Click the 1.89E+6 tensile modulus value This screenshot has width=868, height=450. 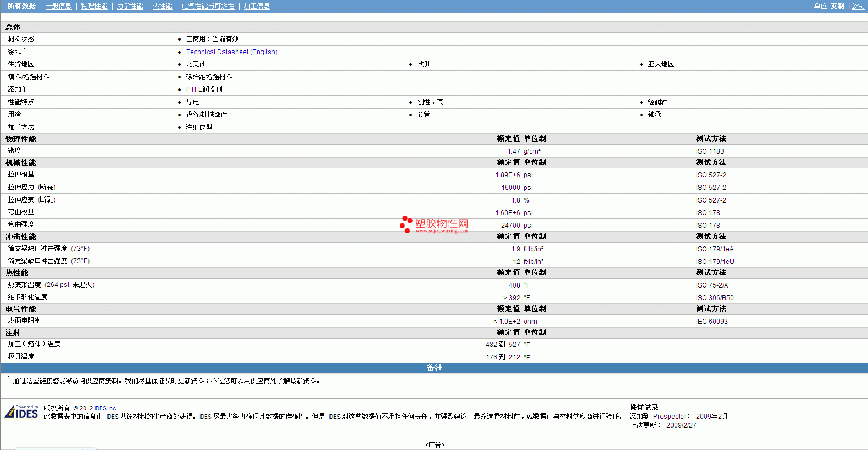point(508,175)
